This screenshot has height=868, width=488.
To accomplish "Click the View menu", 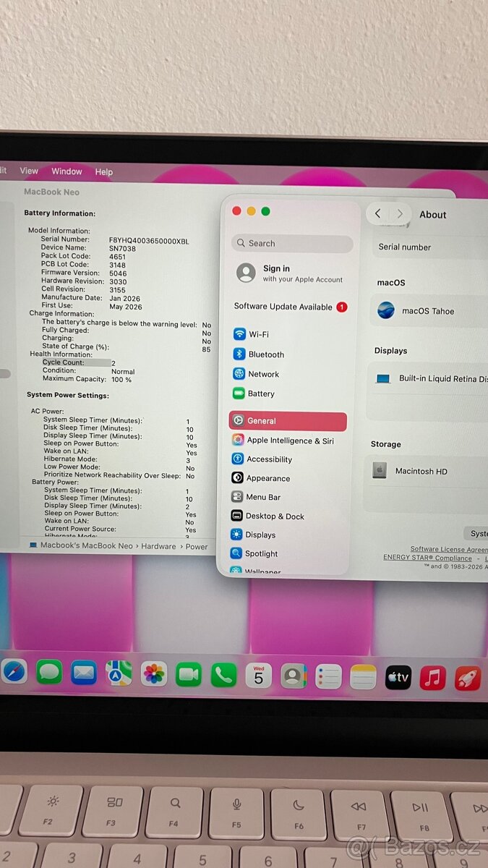I will coord(29,171).
